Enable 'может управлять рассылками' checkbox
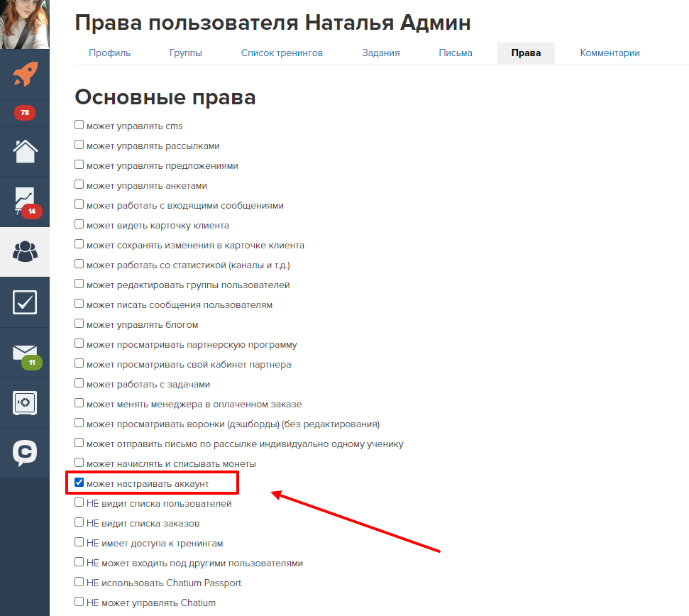689x616 pixels. coord(79,145)
